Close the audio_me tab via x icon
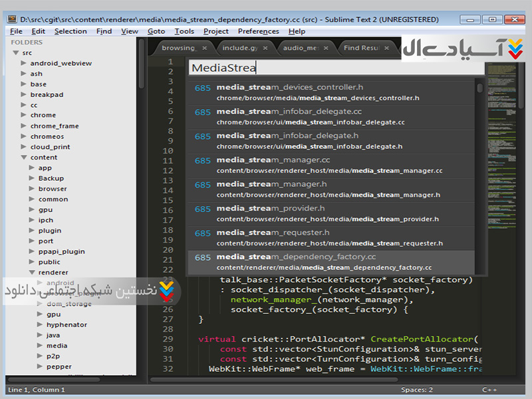 tap(326, 48)
